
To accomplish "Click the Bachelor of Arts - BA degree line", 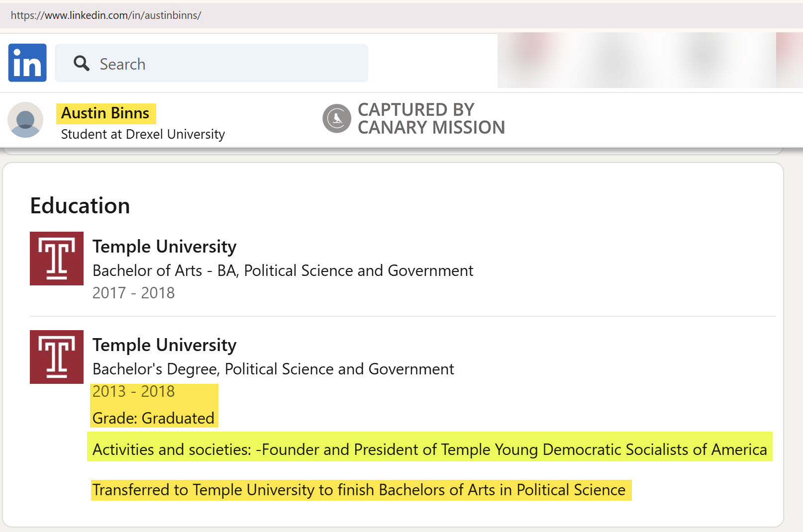I will click(x=283, y=270).
